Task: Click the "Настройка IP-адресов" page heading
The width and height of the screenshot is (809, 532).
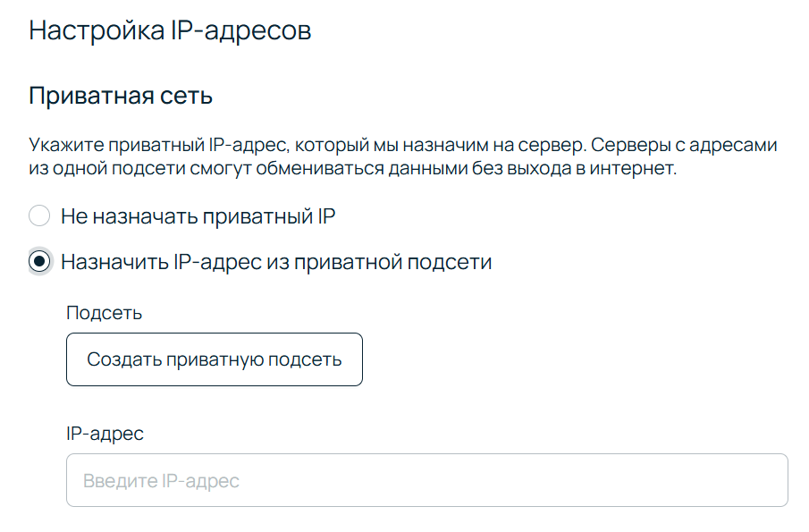Action: coord(170,30)
